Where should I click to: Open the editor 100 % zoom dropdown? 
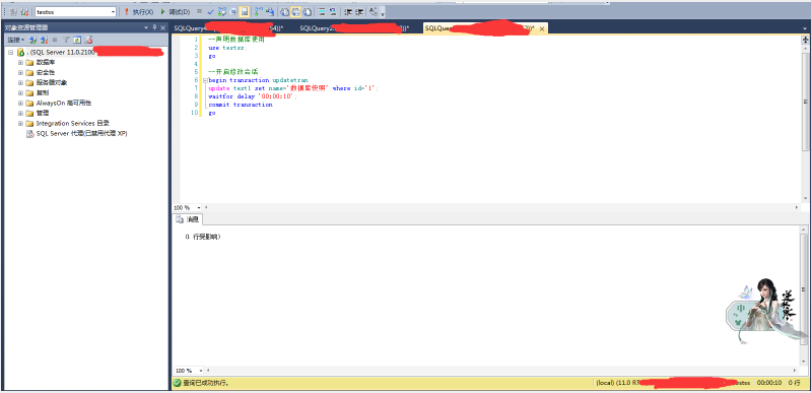pyautogui.click(x=200, y=207)
